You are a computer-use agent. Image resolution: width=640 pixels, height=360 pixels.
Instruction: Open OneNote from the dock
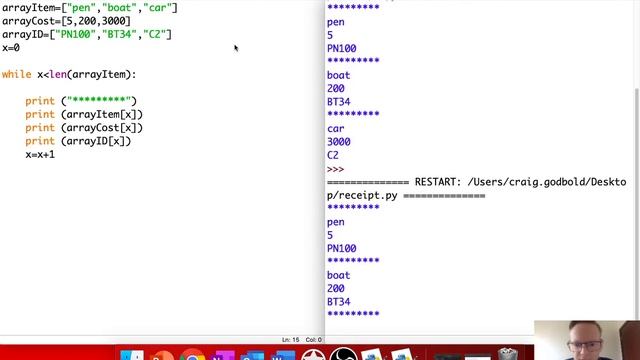click(222, 355)
